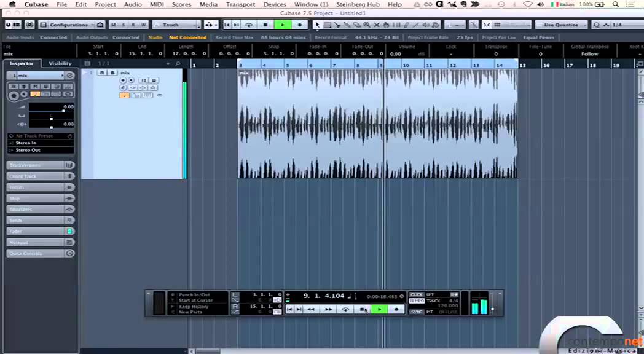Click search tracks magnifier in track list
The height and width of the screenshot is (354, 644).
pos(178,64)
